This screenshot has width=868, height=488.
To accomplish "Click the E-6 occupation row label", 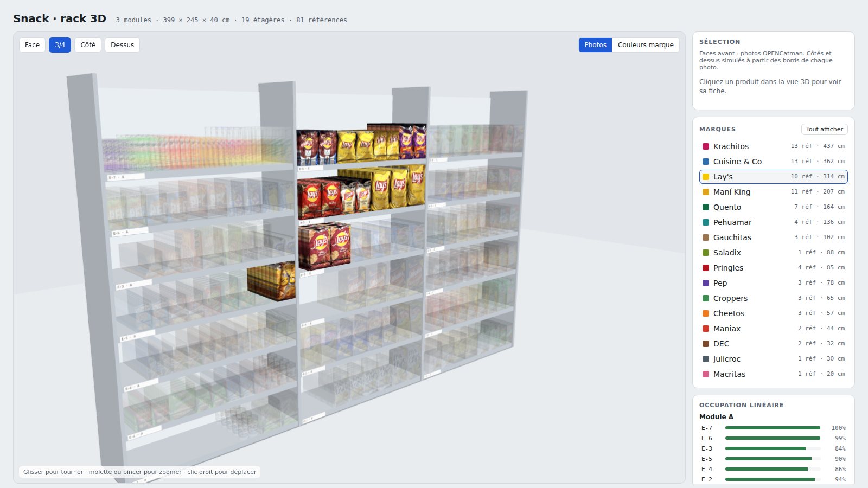I will (x=707, y=438).
